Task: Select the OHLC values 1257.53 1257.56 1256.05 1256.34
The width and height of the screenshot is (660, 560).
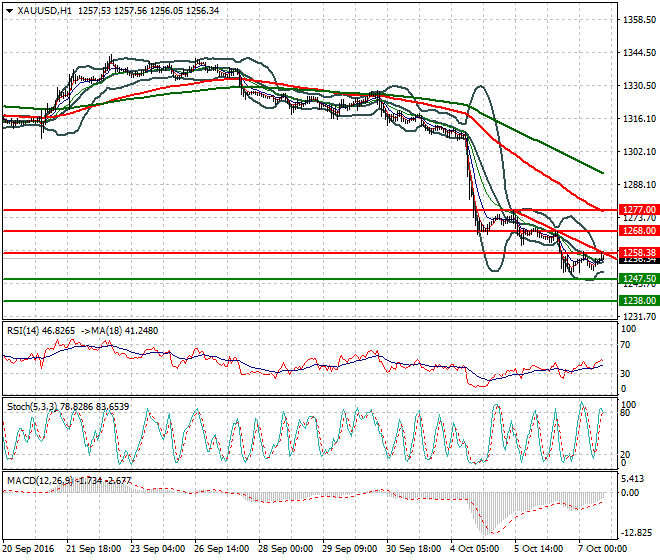Action: [149, 11]
